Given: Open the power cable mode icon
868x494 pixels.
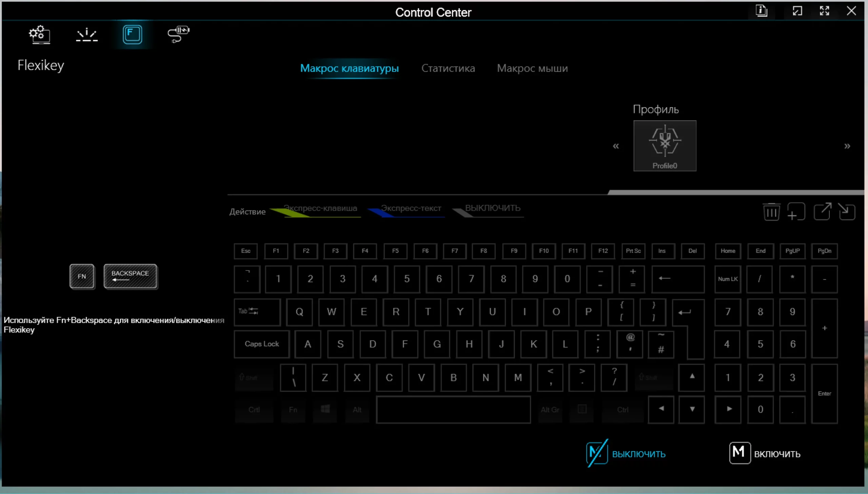Looking at the screenshot, I should (178, 34).
